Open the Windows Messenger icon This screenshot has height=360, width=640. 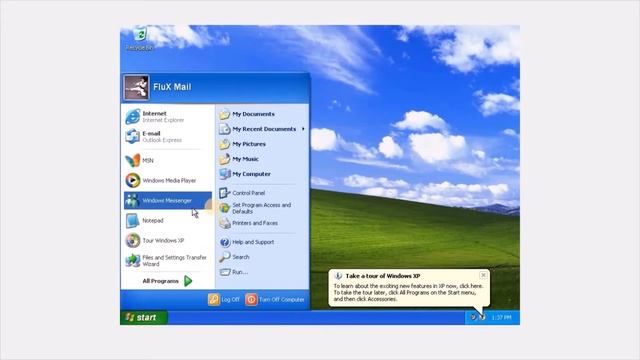coord(133,200)
